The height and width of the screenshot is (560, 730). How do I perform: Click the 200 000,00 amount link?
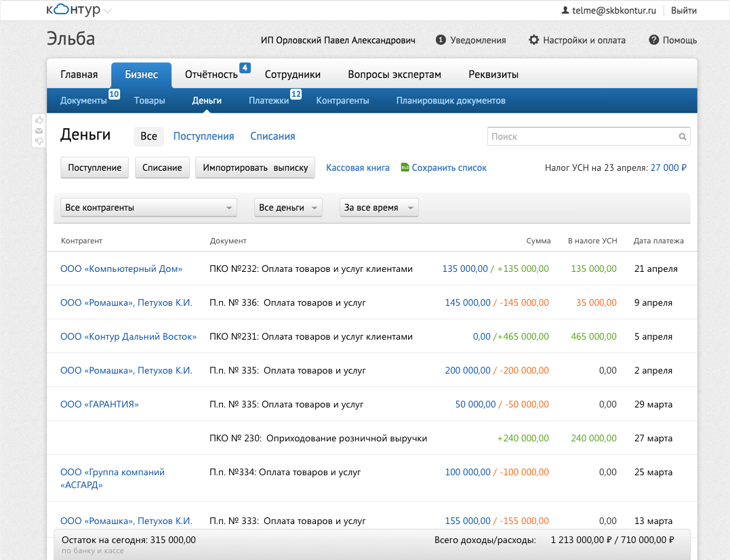(468, 371)
